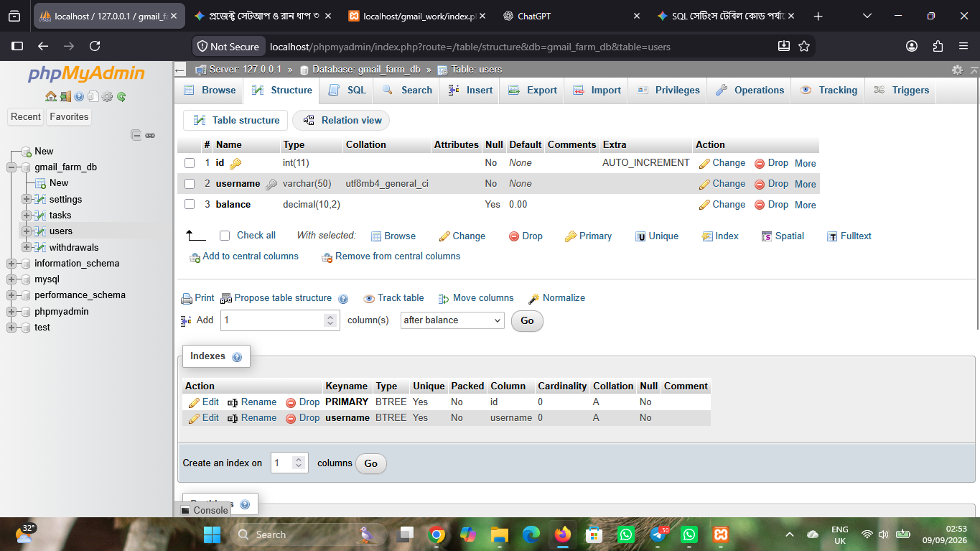The width and height of the screenshot is (980, 551).
Task: Open XAMPP from the taskbar
Action: (720, 534)
